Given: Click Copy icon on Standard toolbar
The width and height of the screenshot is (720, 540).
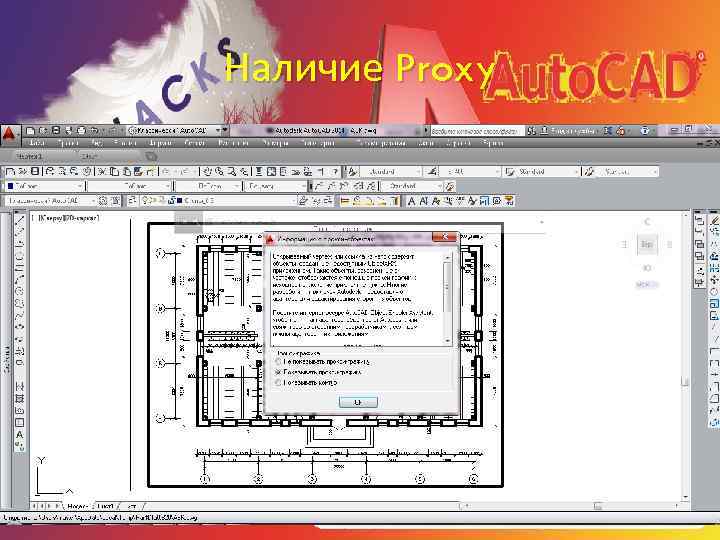Looking at the screenshot, I should (114, 172).
